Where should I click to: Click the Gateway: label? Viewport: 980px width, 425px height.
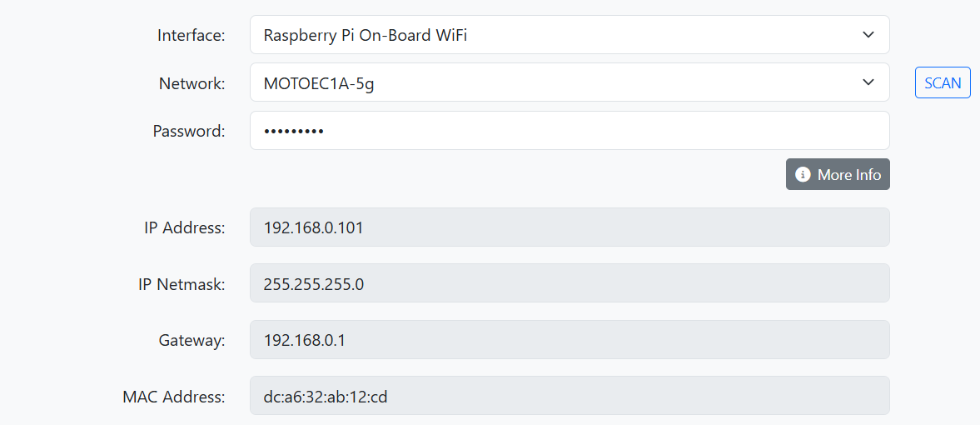tap(192, 341)
